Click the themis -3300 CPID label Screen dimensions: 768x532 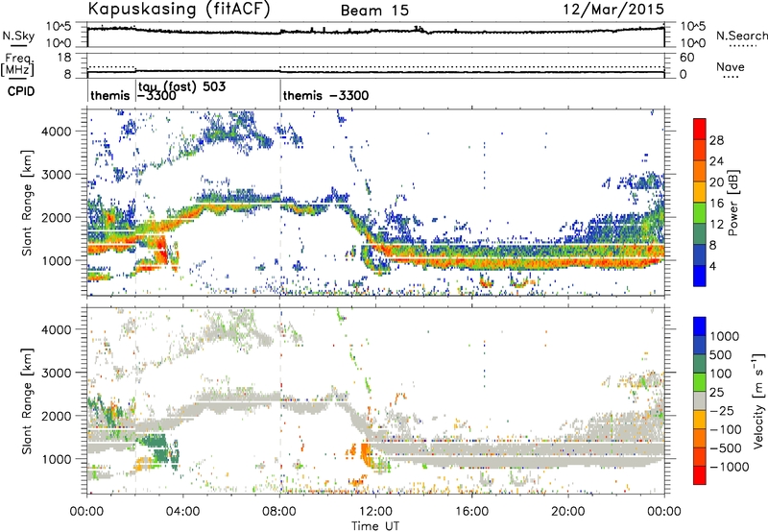pyautogui.click(x=325, y=95)
